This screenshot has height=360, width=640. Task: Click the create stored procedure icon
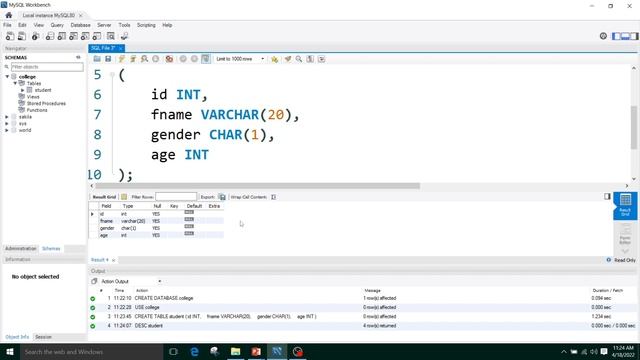85,36
